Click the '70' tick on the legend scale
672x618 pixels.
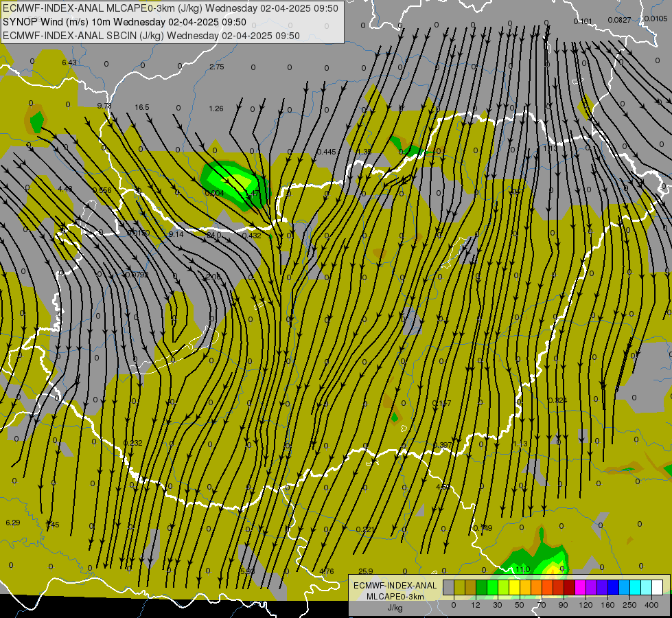[x=542, y=605]
